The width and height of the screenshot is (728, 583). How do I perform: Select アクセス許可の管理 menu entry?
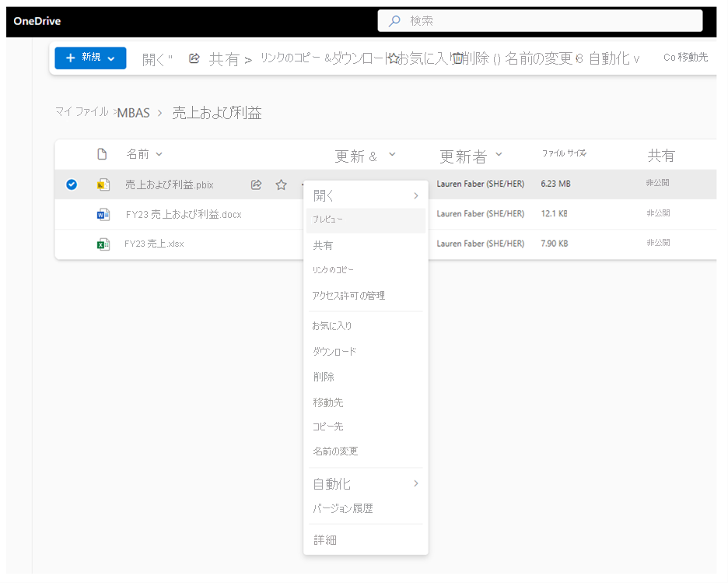348,296
